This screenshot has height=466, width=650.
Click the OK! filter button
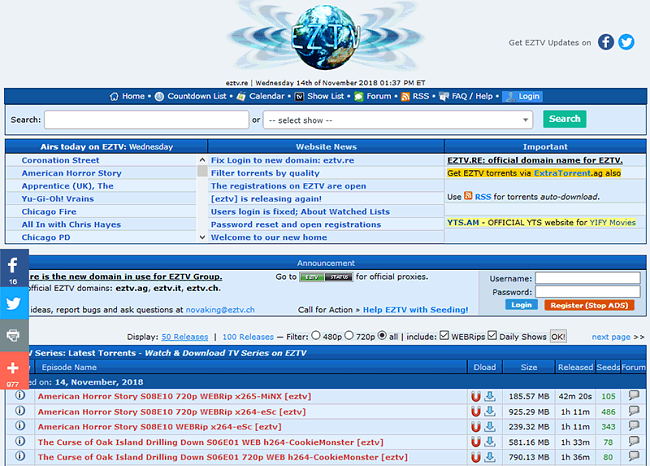[x=558, y=337]
